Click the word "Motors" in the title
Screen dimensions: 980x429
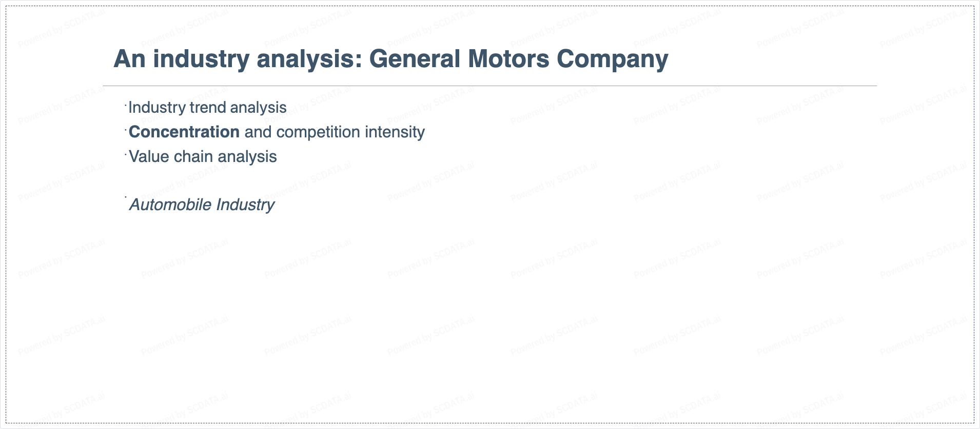[x=508, y=59]
